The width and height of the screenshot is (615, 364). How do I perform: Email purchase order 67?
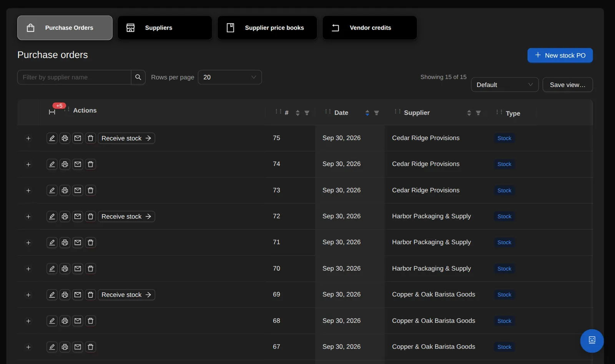tap(78, 347)
